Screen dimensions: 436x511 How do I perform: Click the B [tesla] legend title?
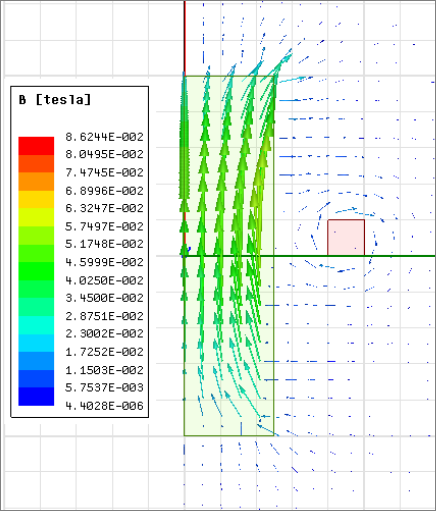55,99
